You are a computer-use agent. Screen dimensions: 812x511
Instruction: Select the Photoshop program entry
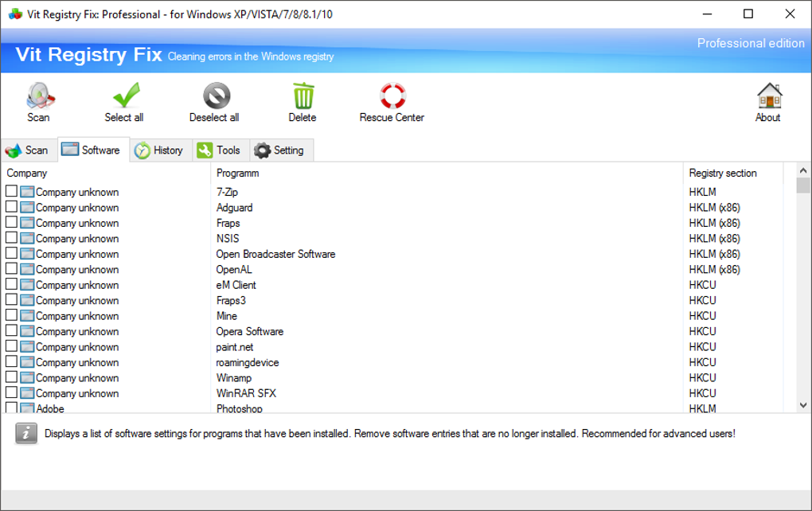click(x=240, y=408)
